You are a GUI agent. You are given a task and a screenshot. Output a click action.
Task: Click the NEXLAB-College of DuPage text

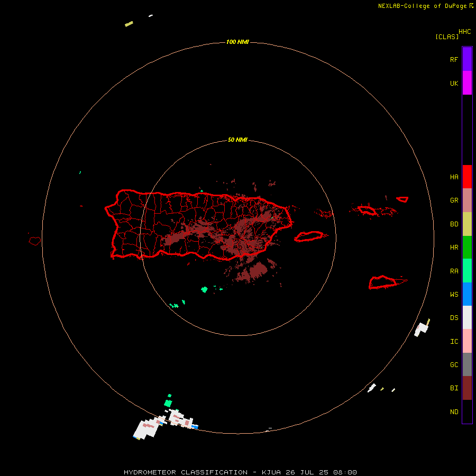(x=422, y=6)
